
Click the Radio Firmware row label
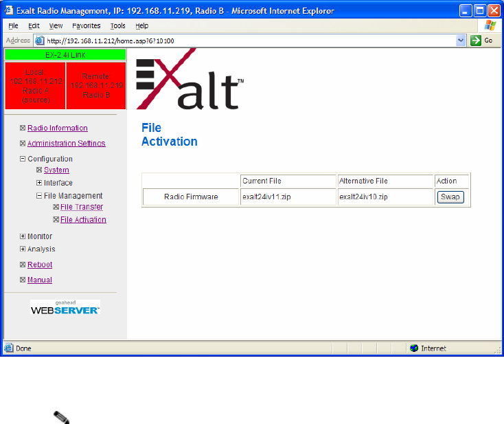click(x=191, y=197)
